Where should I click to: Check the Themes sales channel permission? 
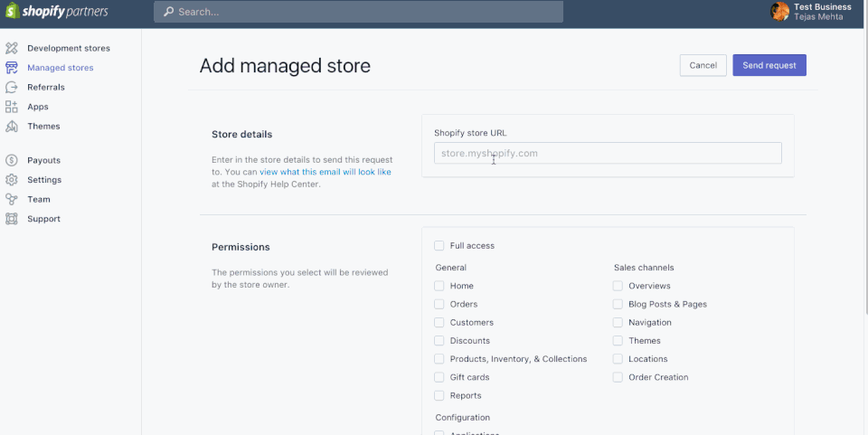[x=618, y=341]
